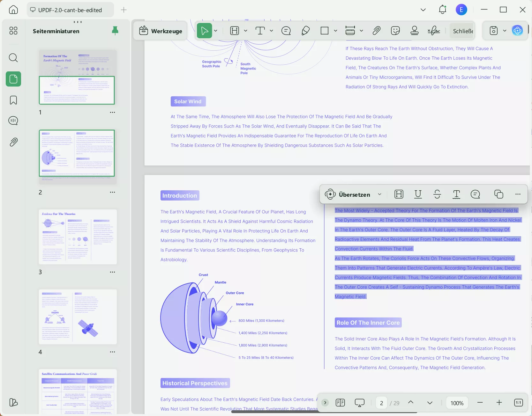532x416 pixels.
Task: Expand the highlighter tool options arrow
Action: [245, 31]
